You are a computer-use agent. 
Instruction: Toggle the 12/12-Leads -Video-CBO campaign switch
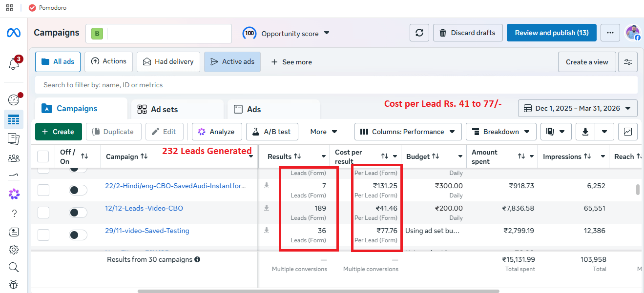pos(78,213)
